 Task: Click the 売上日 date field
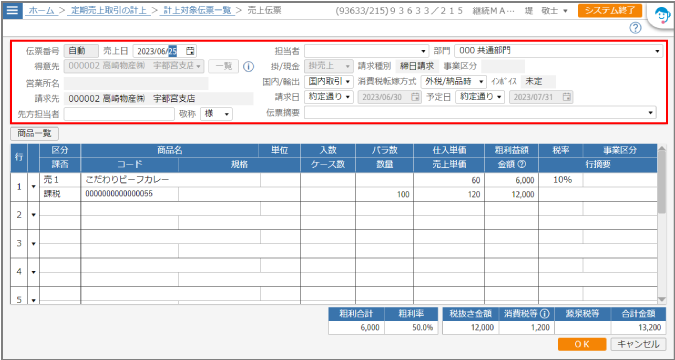click(164, 51)
